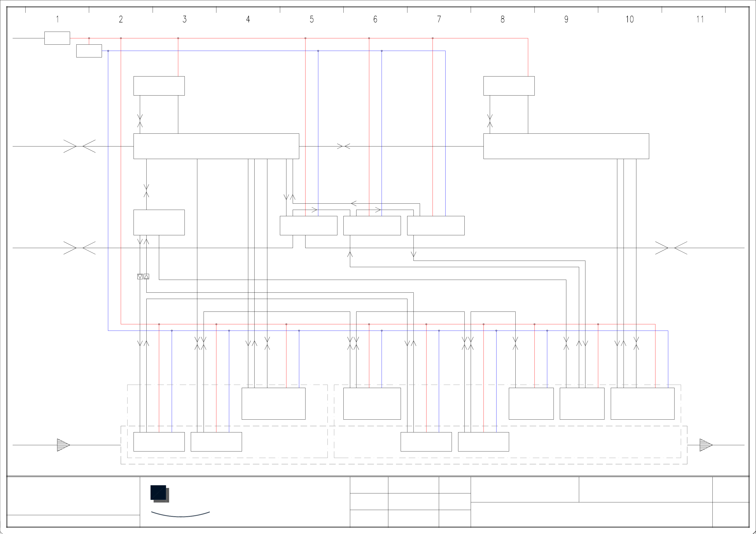The height and width of the screenshot is (534, 756).
Task: Click the box directly below column 8 header
Action: tap(509, 86)
